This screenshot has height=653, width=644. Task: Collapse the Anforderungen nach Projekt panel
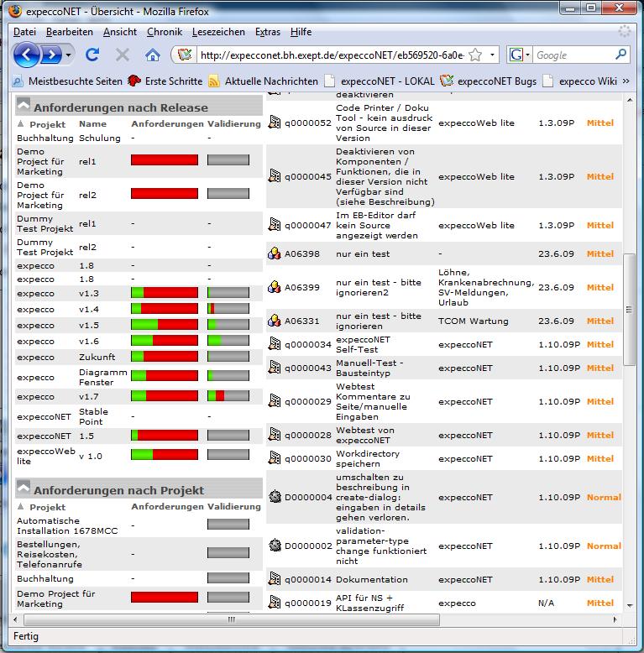pos(24,489)
